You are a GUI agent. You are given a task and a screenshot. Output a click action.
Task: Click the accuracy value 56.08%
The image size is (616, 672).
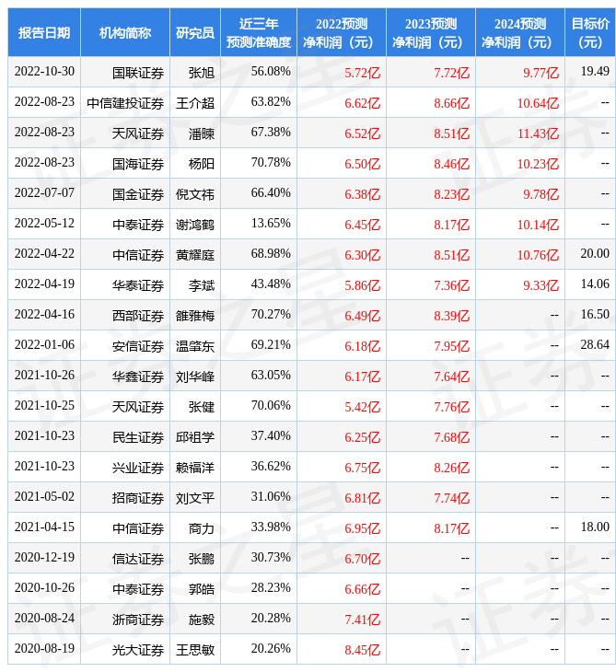(271, 71)
